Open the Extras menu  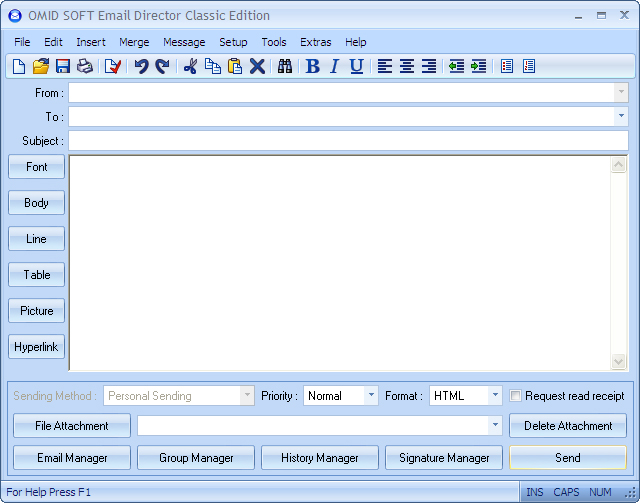coord(315,42)
